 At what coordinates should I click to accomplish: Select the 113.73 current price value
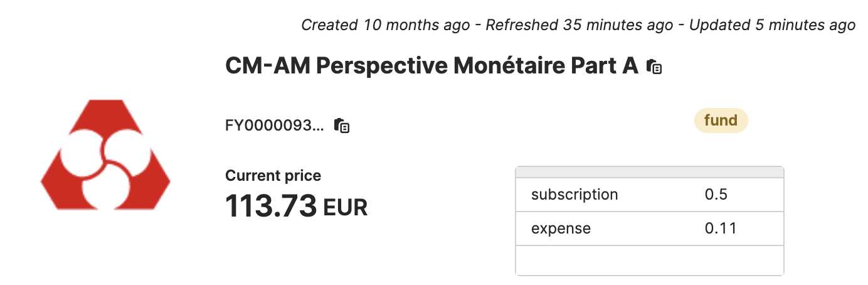[271, 205]
